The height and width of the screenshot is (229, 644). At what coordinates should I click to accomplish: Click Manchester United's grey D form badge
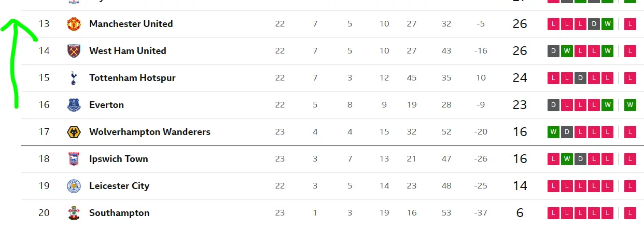coord(594,24)
